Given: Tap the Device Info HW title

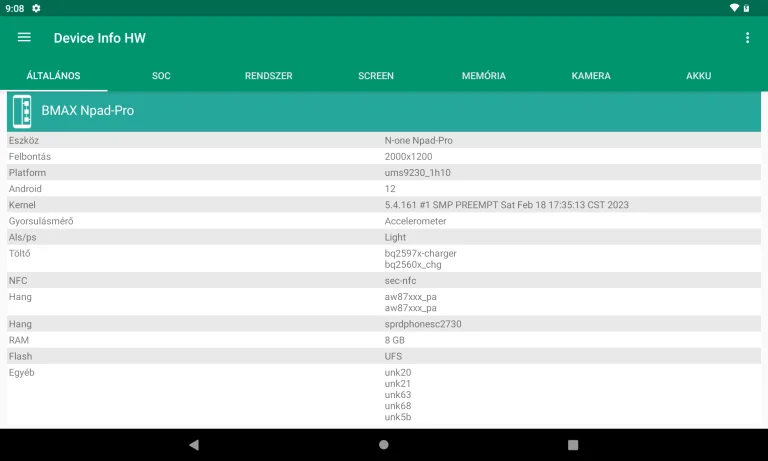Looking at the screenshot, I should (x=99, y=38).
